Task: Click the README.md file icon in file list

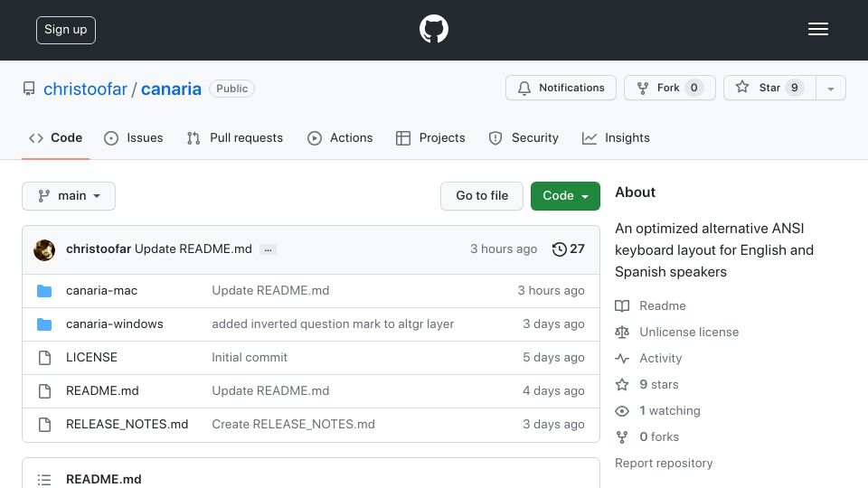Action: click(45, 391)
